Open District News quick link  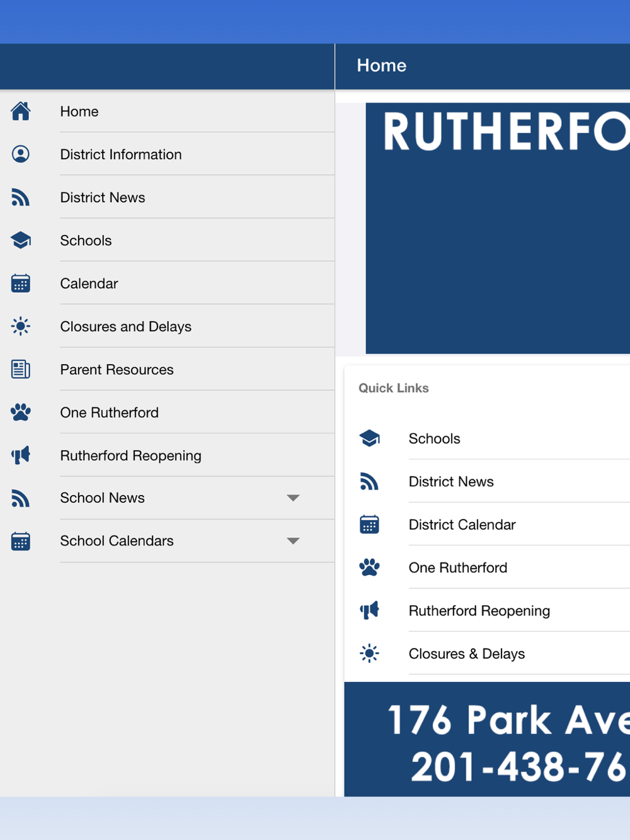click(x=487, y=482)
